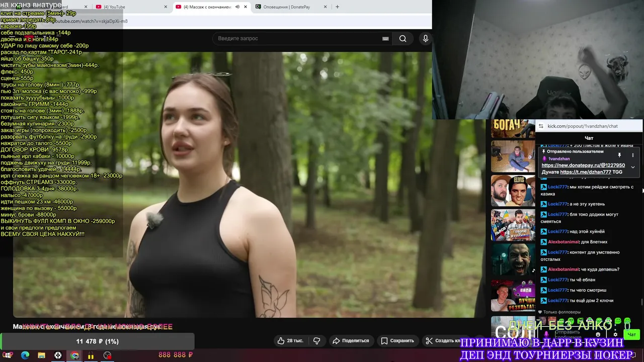Open pinned message three-dot menu
The height and width of the screenshot is (362, 644).
[x=633, y=155]
